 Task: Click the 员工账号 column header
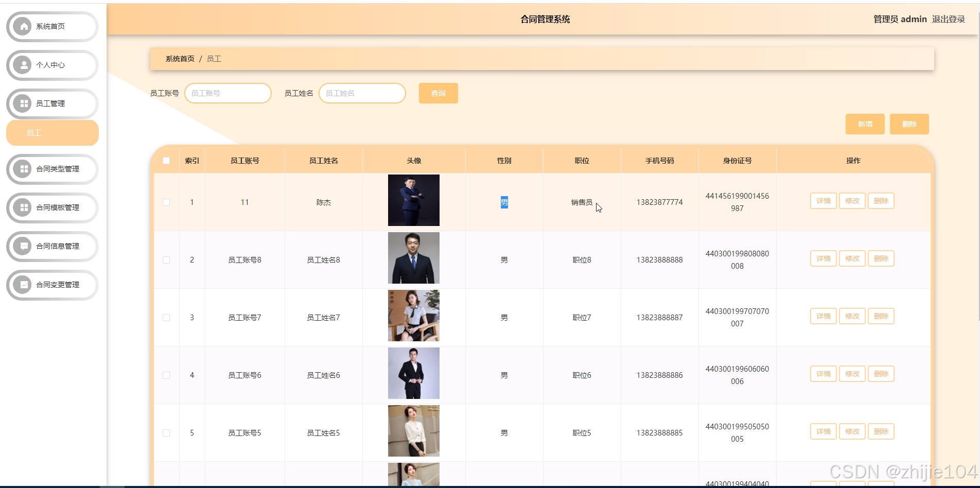tap(245, 161)
